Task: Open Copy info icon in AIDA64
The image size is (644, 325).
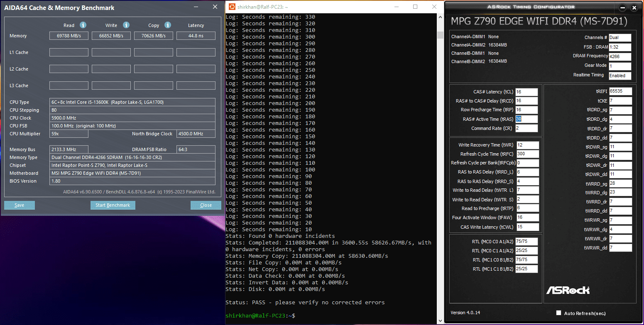Action: point(168,25)
